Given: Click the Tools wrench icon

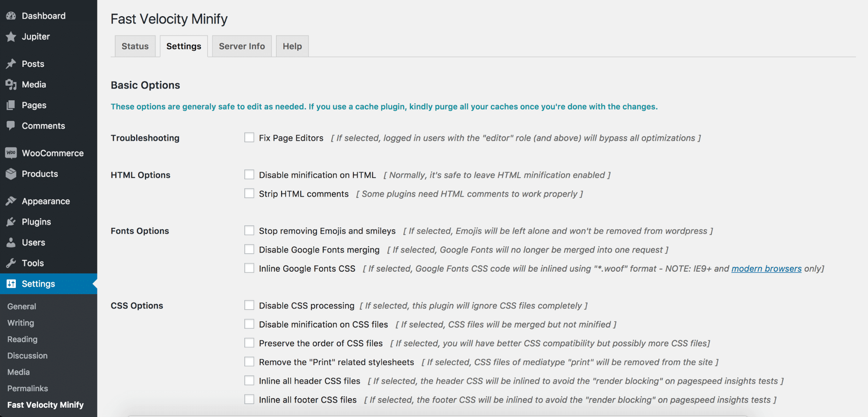Looking at the screenshot, I should (x=11, y=263).
